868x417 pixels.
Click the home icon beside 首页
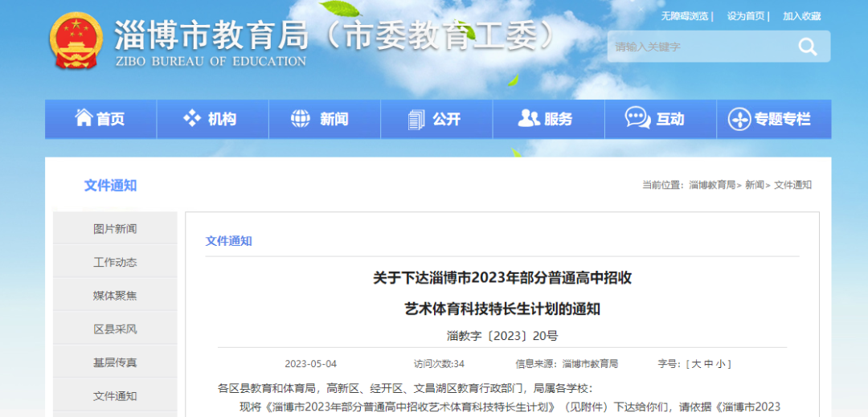pos(84,118)
